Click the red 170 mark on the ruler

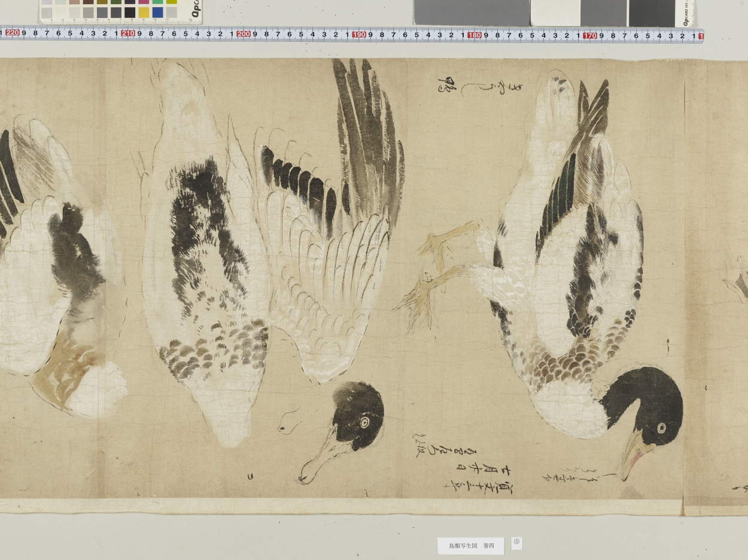(590, 35)
